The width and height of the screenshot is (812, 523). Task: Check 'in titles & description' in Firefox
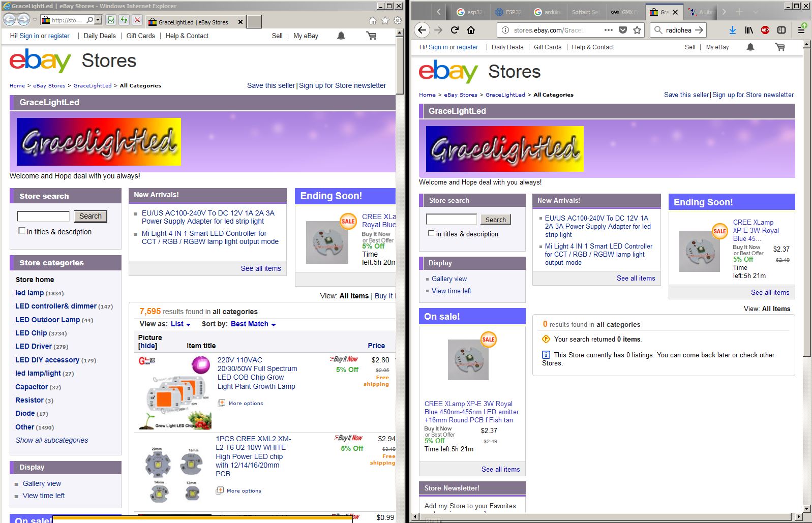(431, 233)
